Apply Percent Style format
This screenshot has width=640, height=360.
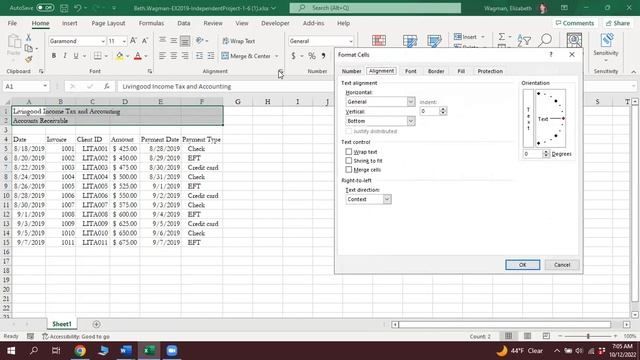coord(312,56)
